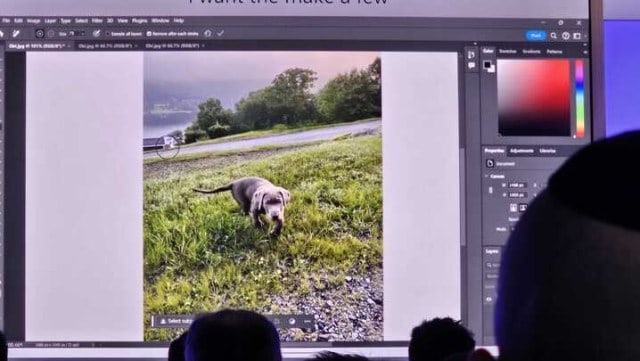Open the workspace switcher icon
Viewport: 640px width, 361px height.
577,36
